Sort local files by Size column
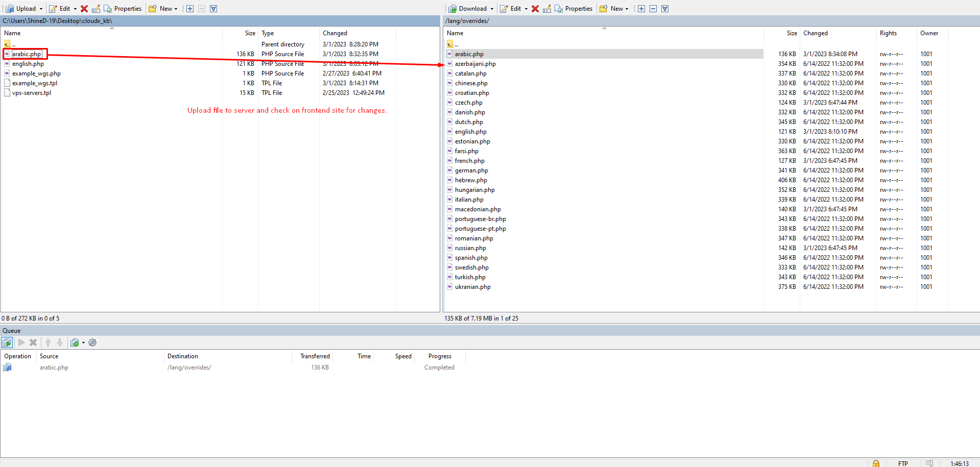 [x=250, y=33]
